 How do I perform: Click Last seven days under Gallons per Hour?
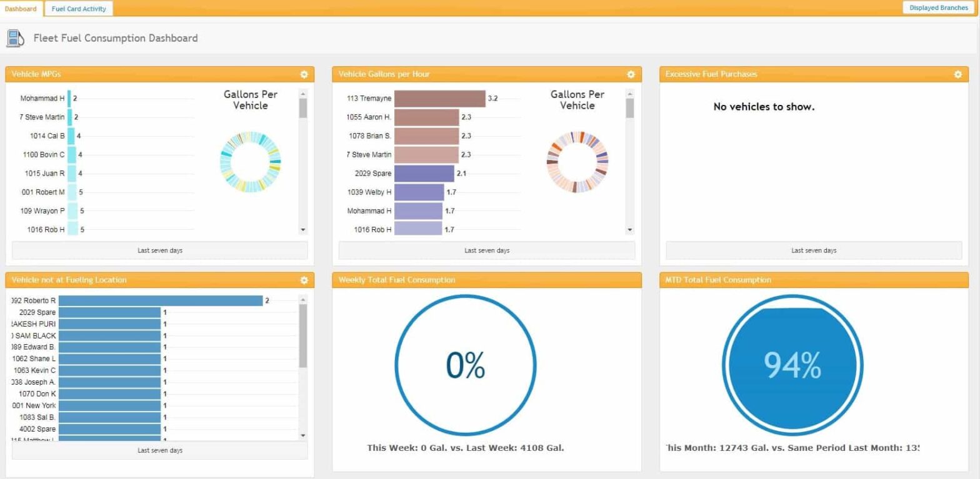point(487,250)
